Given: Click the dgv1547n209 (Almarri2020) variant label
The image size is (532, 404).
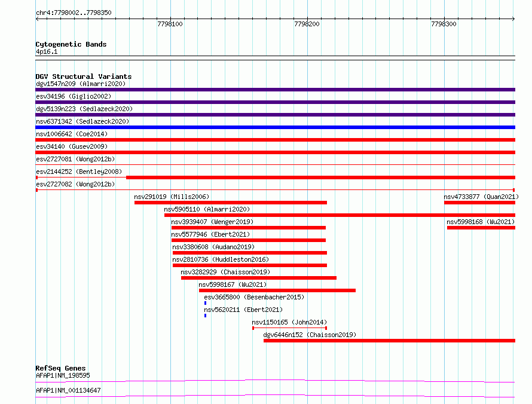Looking at the screenshot, I should pyautogui.click(x=81, y=84).
